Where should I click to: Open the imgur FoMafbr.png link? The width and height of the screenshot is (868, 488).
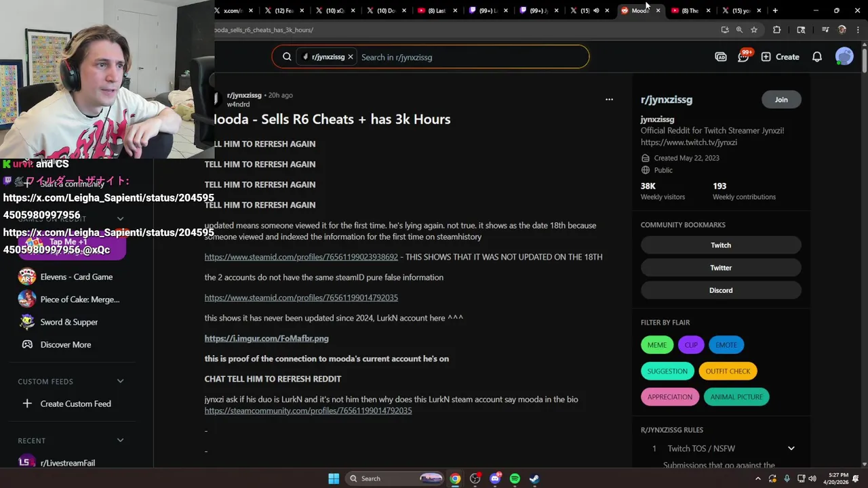pos(267,338)
